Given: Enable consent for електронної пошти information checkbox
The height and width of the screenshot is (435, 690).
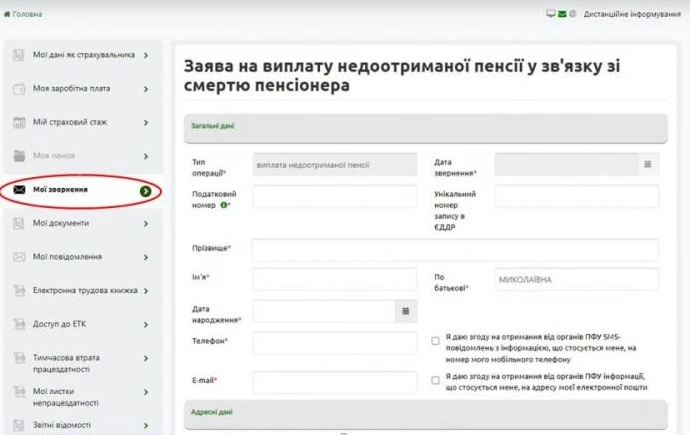Looking at the screenshot, I should pos(435,380).
